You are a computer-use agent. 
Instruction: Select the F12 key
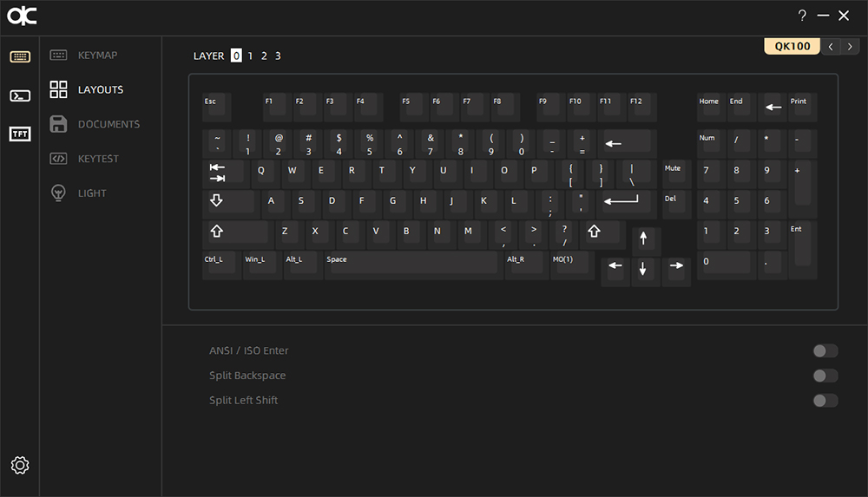pyautogui.click(x=641, y=107)
